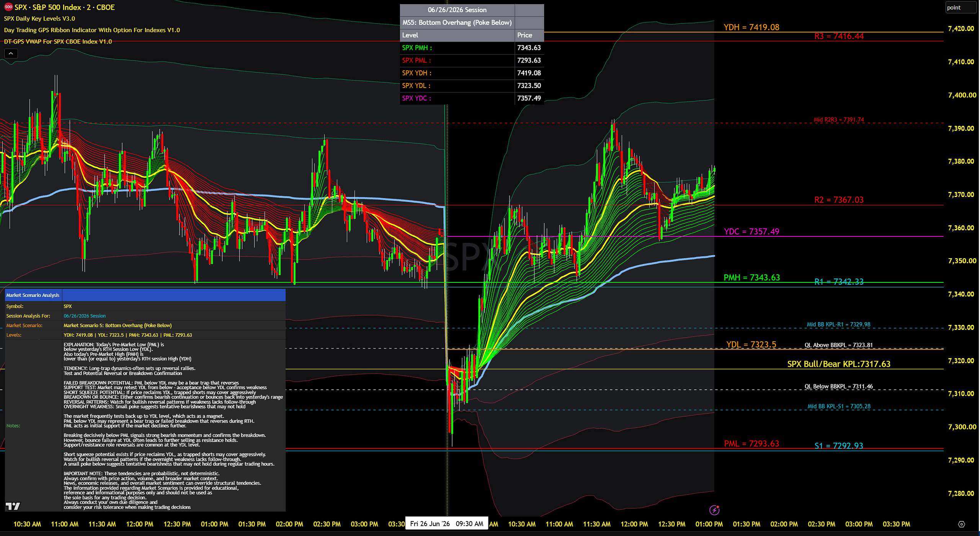Click the TradingView logo in the chart corner
This screenshot has height=536, width=980.
click(x=13, y=506)
